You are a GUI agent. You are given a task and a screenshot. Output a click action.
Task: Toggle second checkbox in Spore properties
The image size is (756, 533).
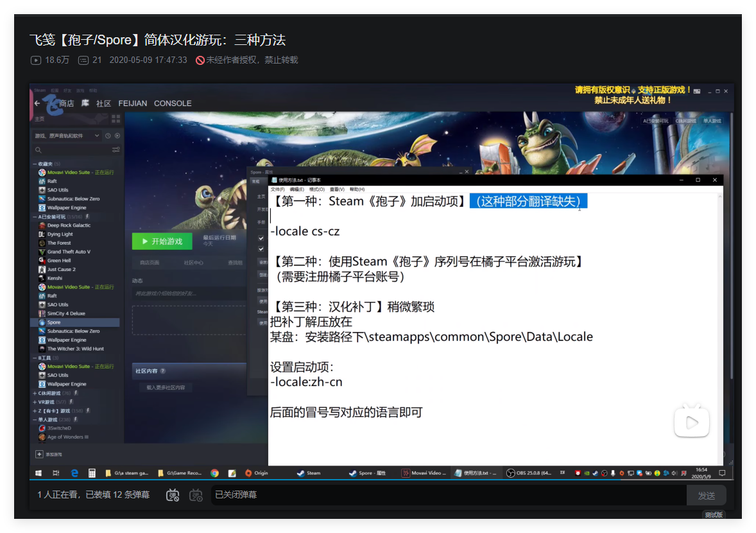click(x=261, y=249)
